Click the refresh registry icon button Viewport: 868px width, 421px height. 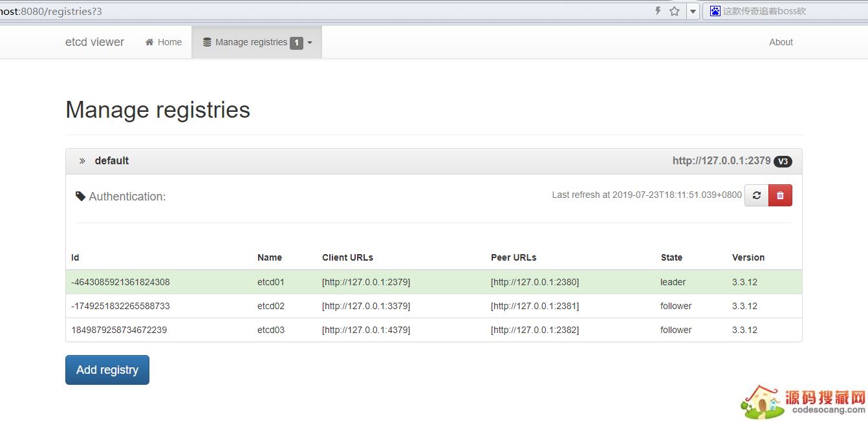click(x=756, y=195)
